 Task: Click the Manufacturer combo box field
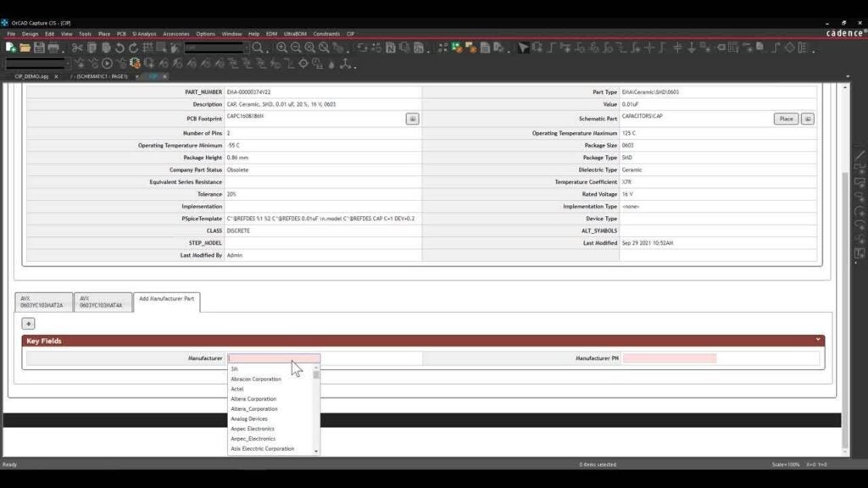click(x=274, y=358)
